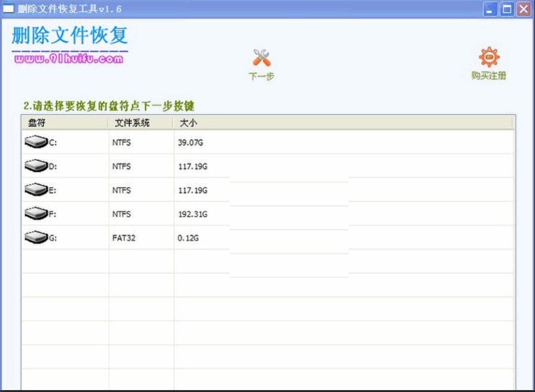Select the G: drive icon

(x=36, y=237)
